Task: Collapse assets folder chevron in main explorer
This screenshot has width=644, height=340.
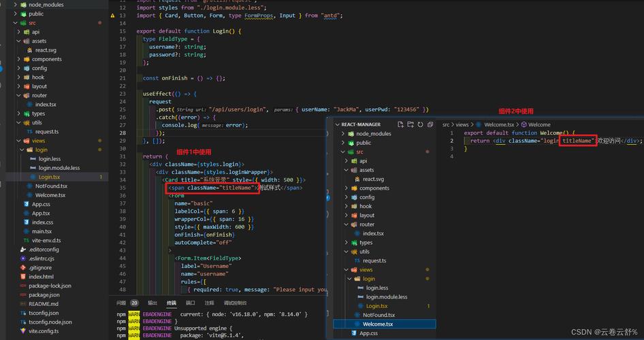Action: (19, 41)
